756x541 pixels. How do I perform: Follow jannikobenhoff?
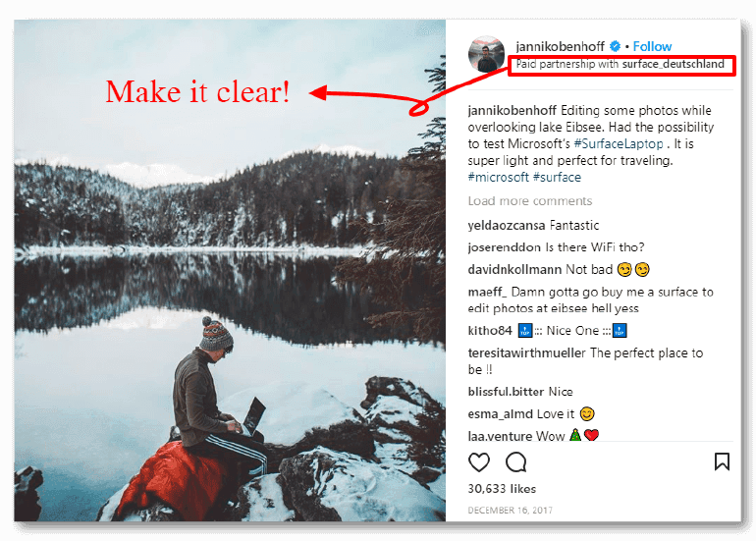[652, 46]
